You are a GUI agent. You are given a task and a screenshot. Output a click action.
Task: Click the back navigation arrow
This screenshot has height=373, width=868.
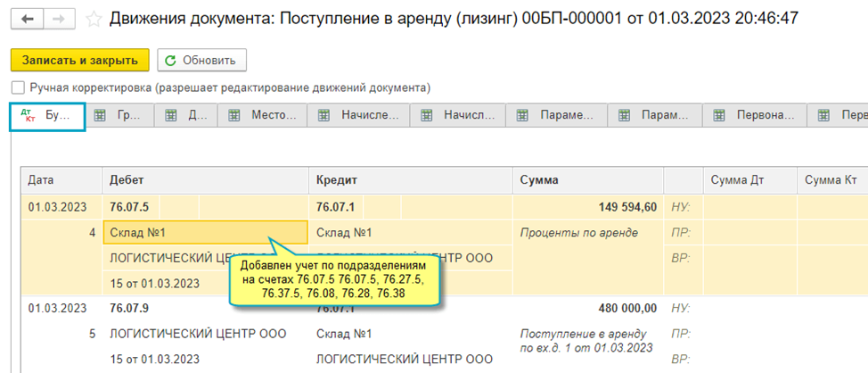(x=30, y=18)
